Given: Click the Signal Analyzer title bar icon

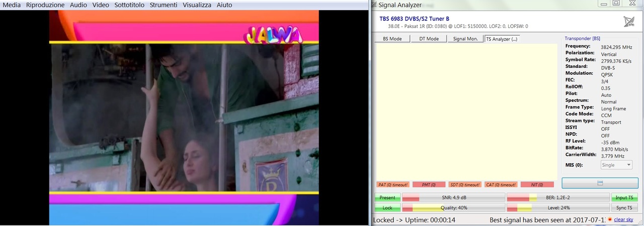Looking at the screenshot, I should [374, 5].
